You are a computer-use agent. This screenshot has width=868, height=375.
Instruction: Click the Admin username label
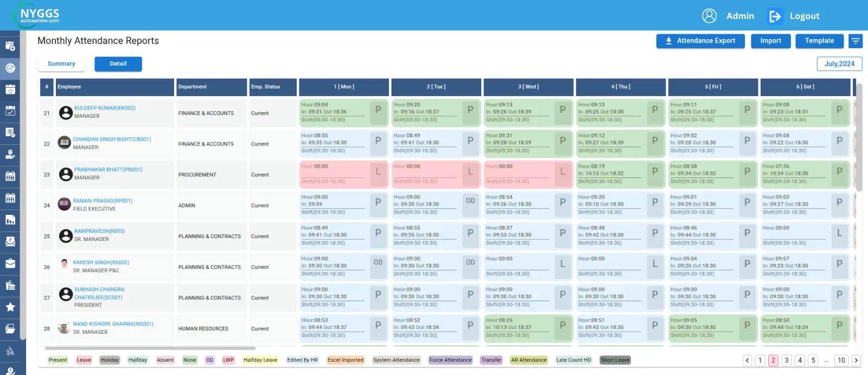click(x=740, y=16)
